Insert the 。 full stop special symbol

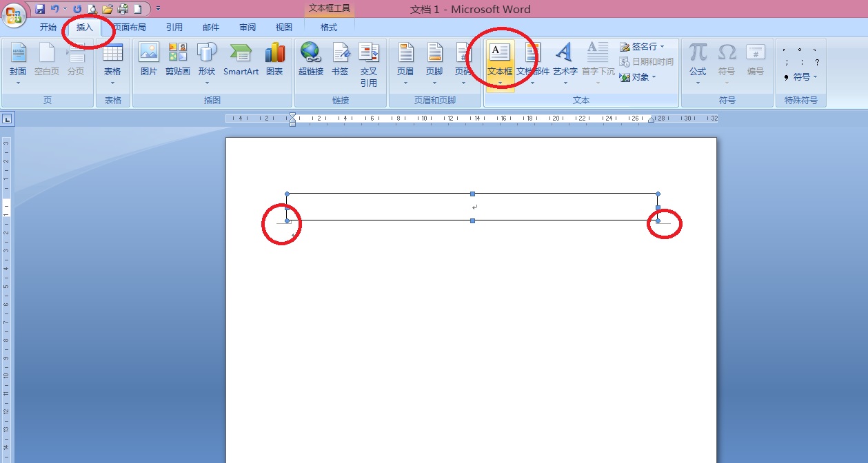point(800,49)
